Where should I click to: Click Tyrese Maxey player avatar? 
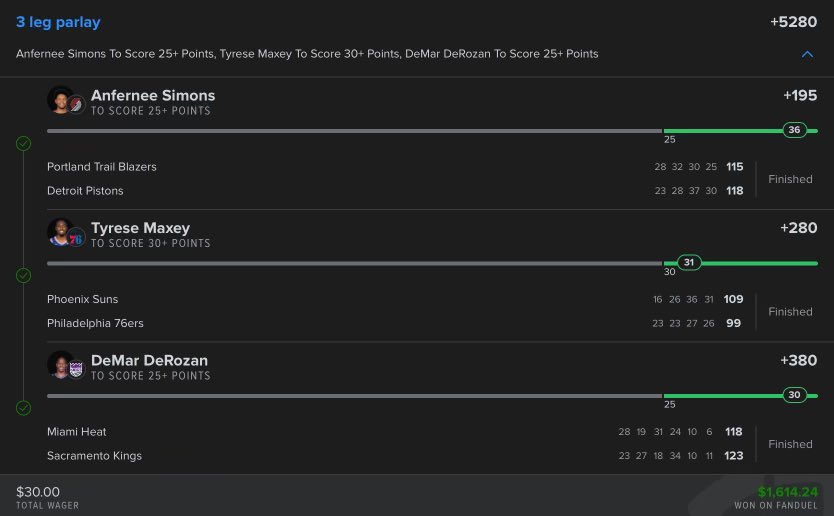point(58,232)
